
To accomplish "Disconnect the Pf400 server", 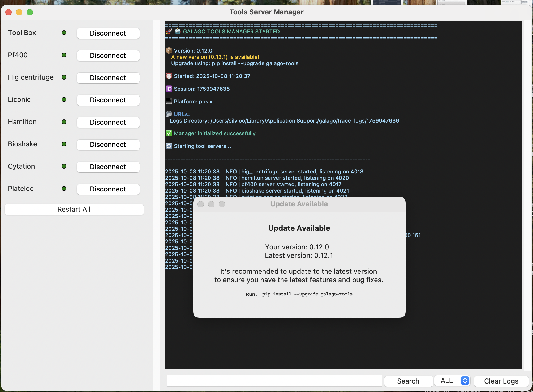I will point(108,56).
